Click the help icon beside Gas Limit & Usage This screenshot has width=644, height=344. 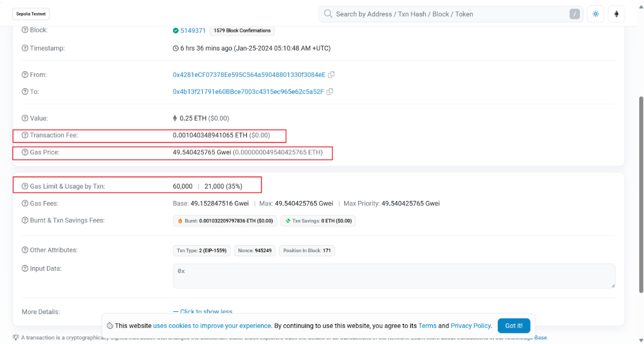point(24,187)
